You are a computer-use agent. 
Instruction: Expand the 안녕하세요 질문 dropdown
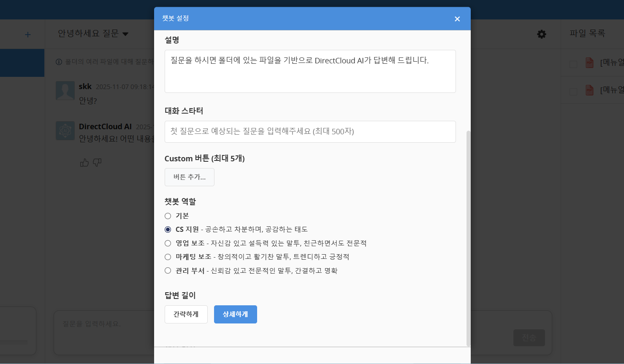pyautogui.click(x=125, y=34)
